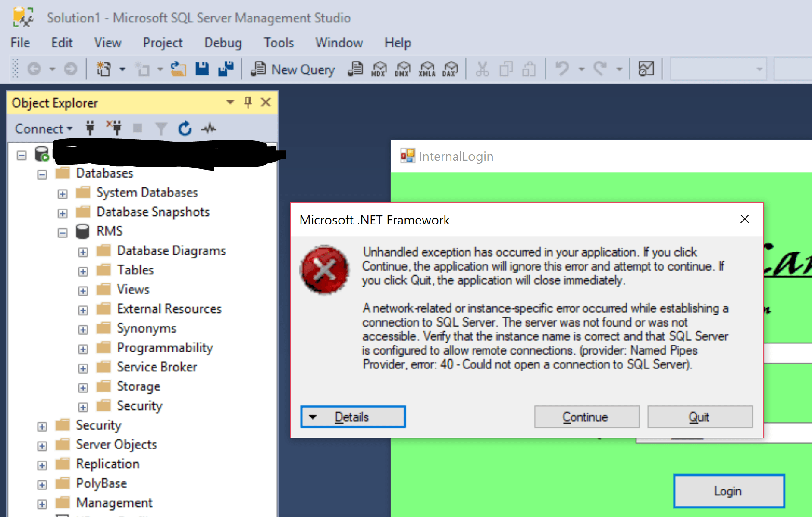The height and width of the screenshot is (517, 812).
Task: Collapse the Databases node
Action: pyautogui.click(x=42, y=174)
